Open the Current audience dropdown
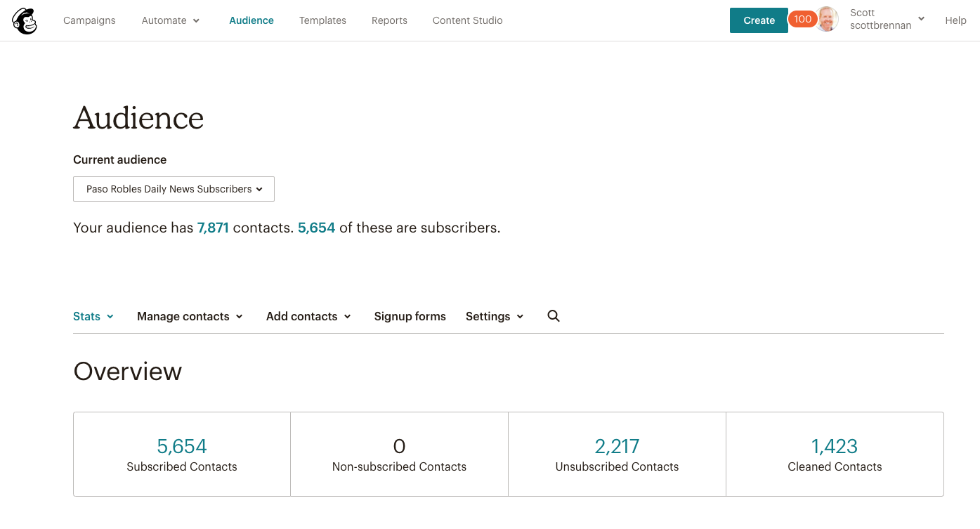 pos(174,189)
